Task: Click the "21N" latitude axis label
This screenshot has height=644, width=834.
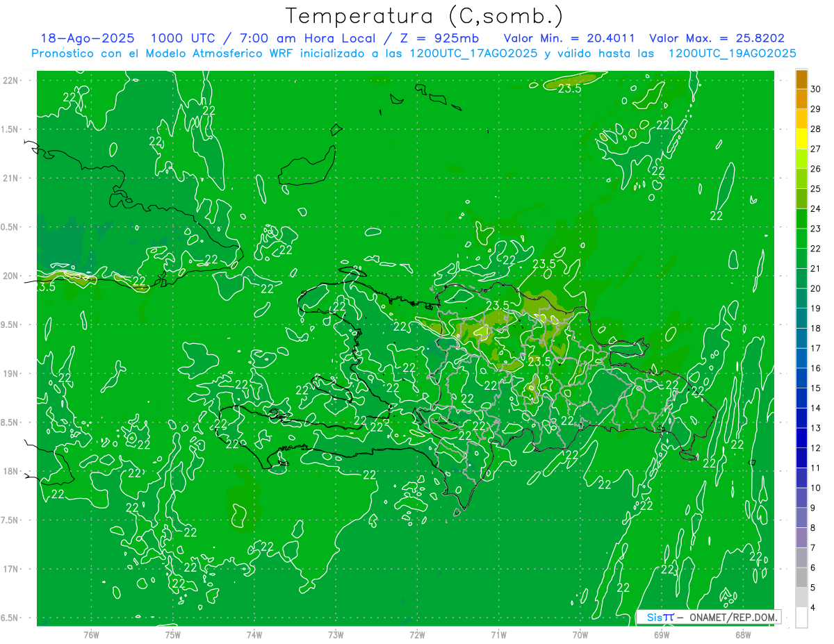Action: pyautogui.click(x=11, y=178)
